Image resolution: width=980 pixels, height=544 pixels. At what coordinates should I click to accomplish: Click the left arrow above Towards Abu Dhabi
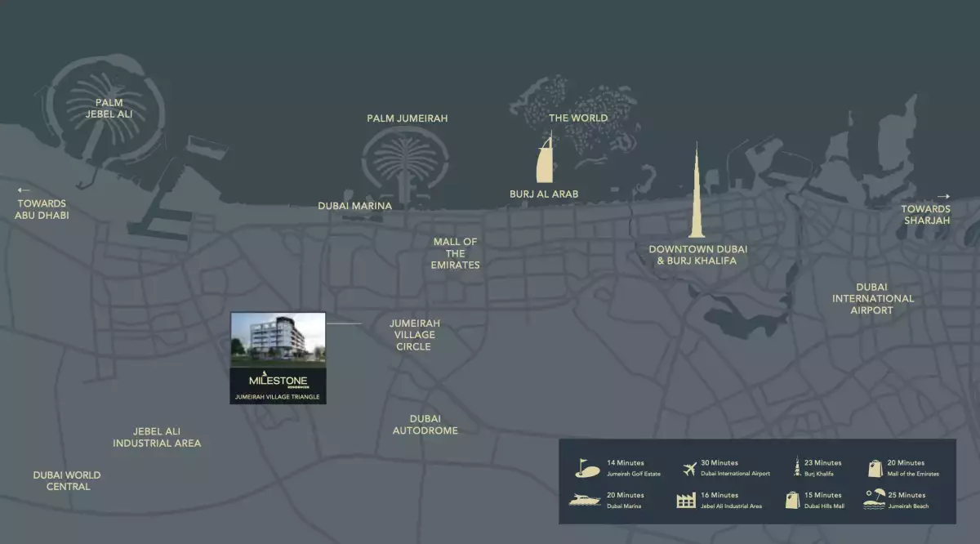pyautogui.click(x=24, y=190)
